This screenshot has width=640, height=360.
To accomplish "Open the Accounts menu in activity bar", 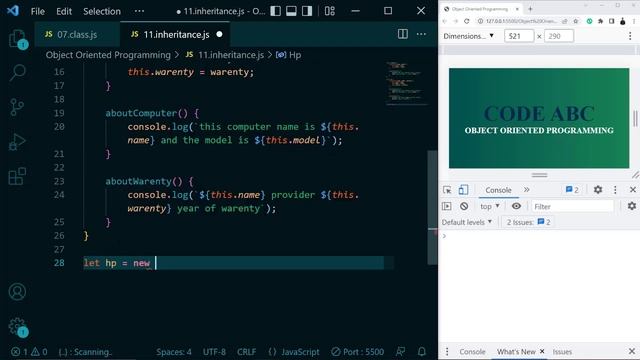I will coord(17,291).
